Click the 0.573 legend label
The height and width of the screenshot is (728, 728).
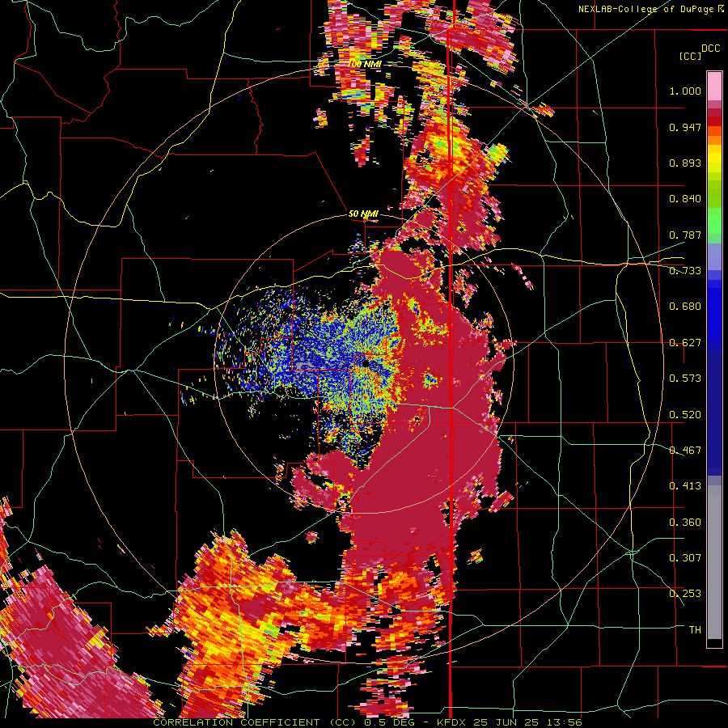point(685,379)
